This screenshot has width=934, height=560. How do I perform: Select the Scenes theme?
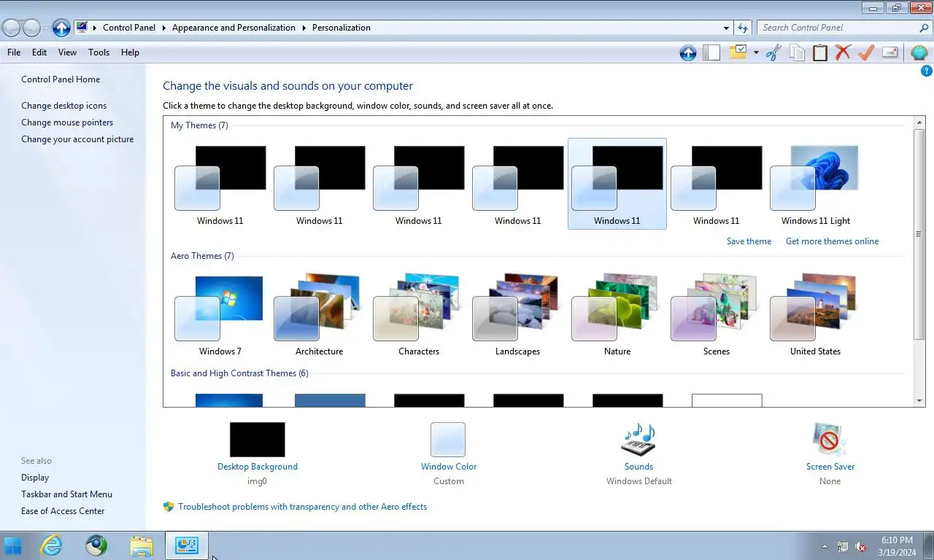pos(717,314)
